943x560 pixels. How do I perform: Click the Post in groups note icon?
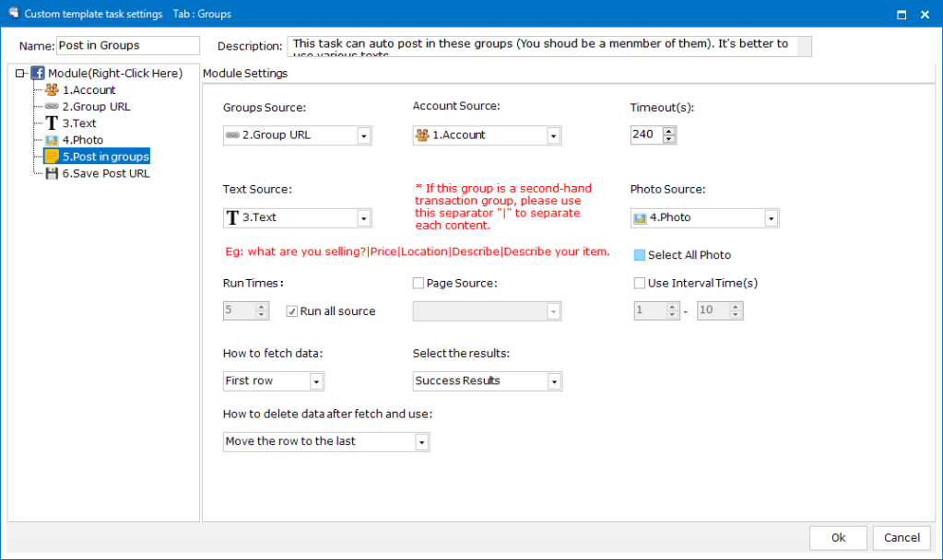[x=52, y=157]
